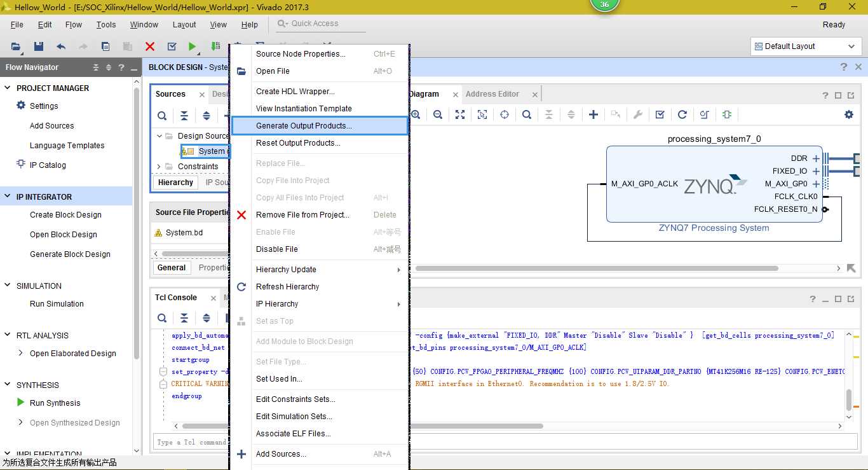Collapse the SYNTHESIS section
The height and width of the screenshot is (470, 868).
tap(8, 385)
